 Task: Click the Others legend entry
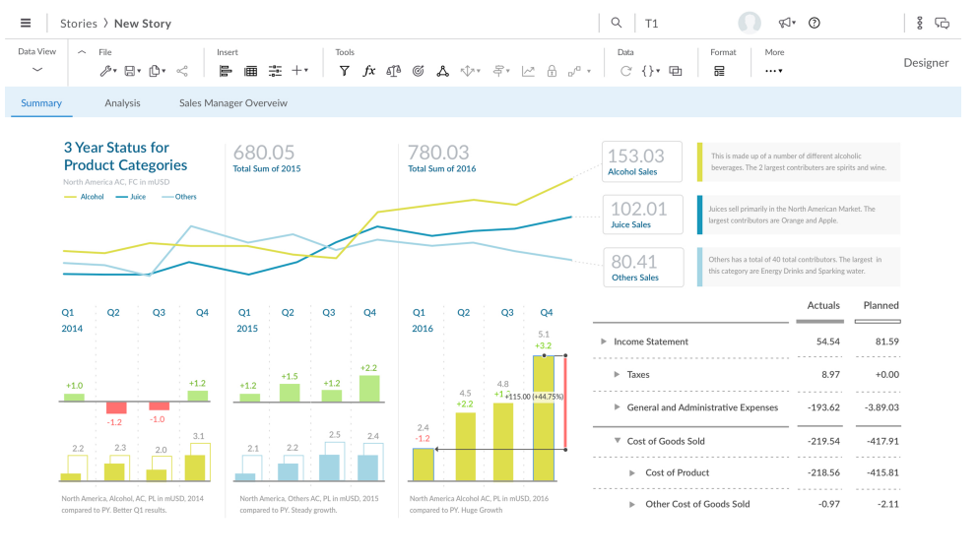(179, 197)
